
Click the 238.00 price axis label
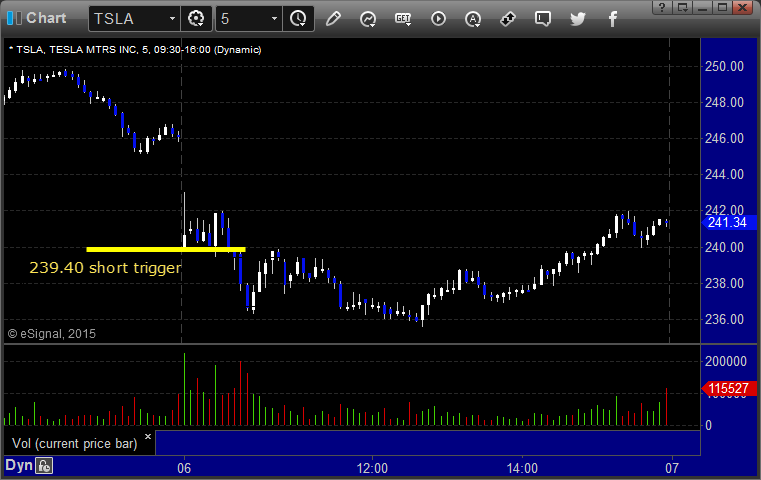[x=724, y=283]
